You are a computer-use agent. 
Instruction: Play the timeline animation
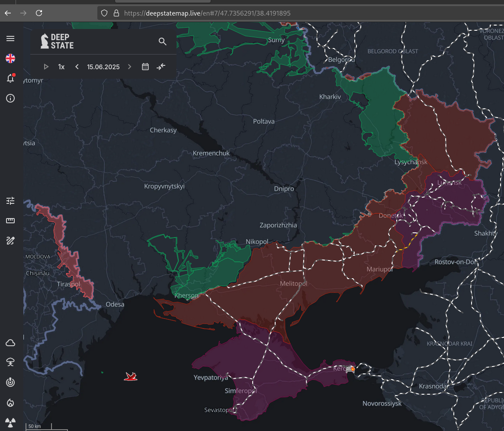[46, 67]
